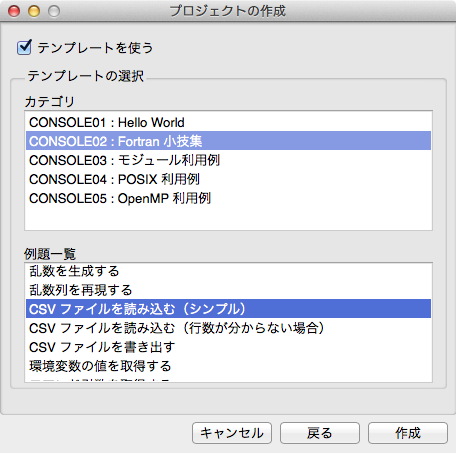456x453 pixels.
Task: Select 乱数を生成する example
Action: click(228, 271)
